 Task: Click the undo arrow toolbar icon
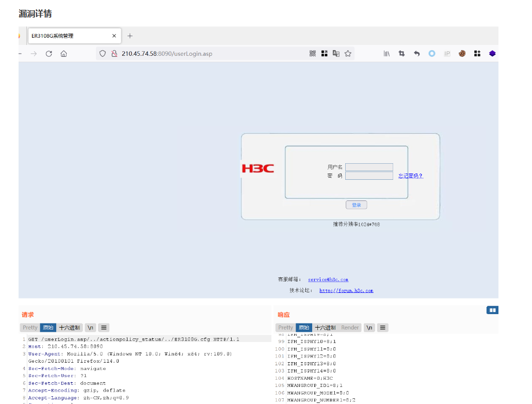[x=416, y=53]
